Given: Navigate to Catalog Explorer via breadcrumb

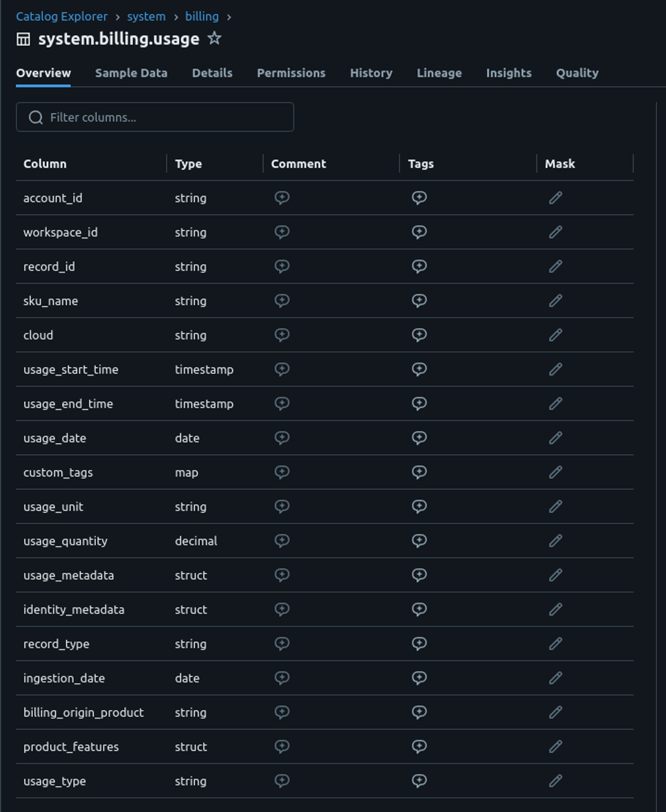Looking at the screenshot, I should 62,17.
